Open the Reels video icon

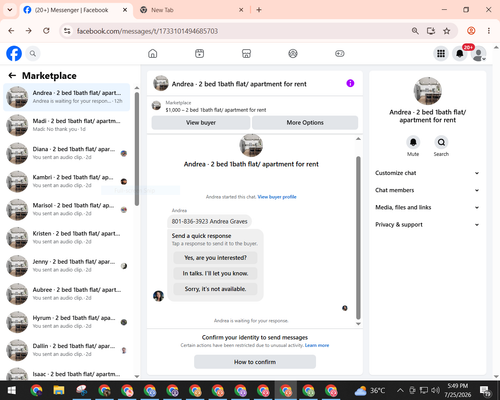click(199, 53)
